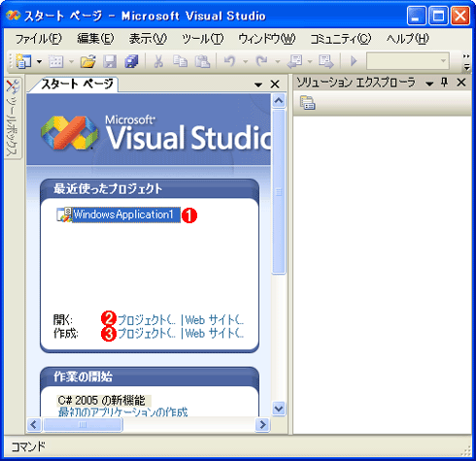Click start page vertical scroll up arrow
Viewport: 476px width, 461px height.
click(279, 101)
